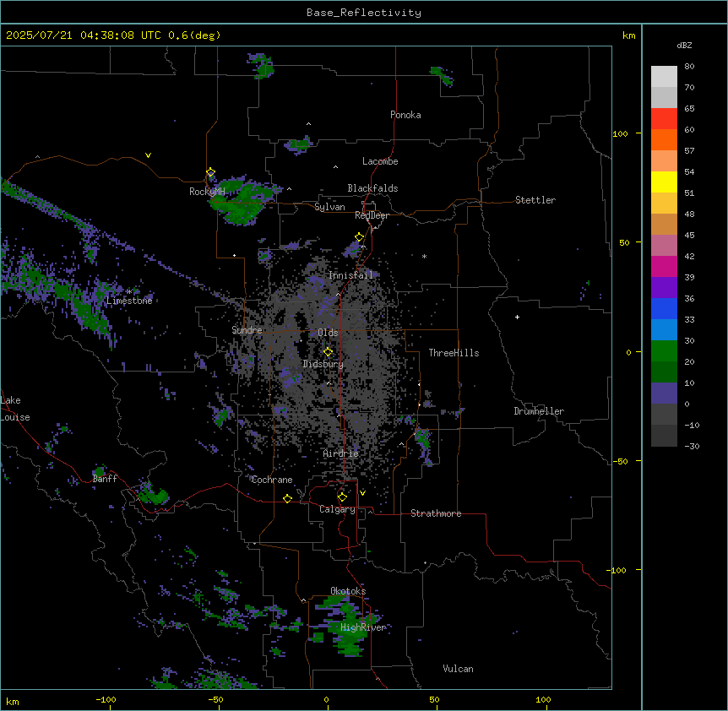This screenshot has height=711, width=728.
Task: Click the HighRiver label
Action: (363, 627)
